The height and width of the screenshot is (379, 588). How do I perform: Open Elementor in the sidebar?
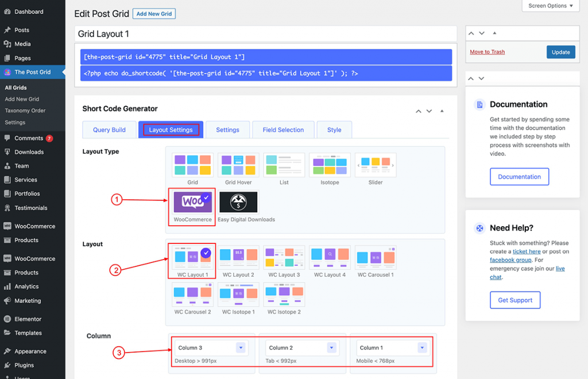(28, 319)
